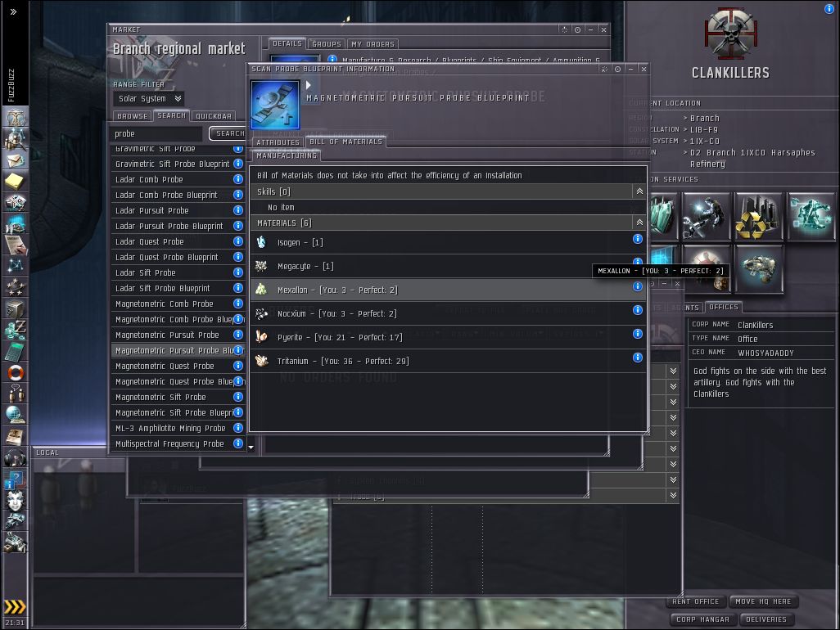This screenshot has width=840, height=630.
Task: Click the Rent Office button
Action: tap(695, 601)
